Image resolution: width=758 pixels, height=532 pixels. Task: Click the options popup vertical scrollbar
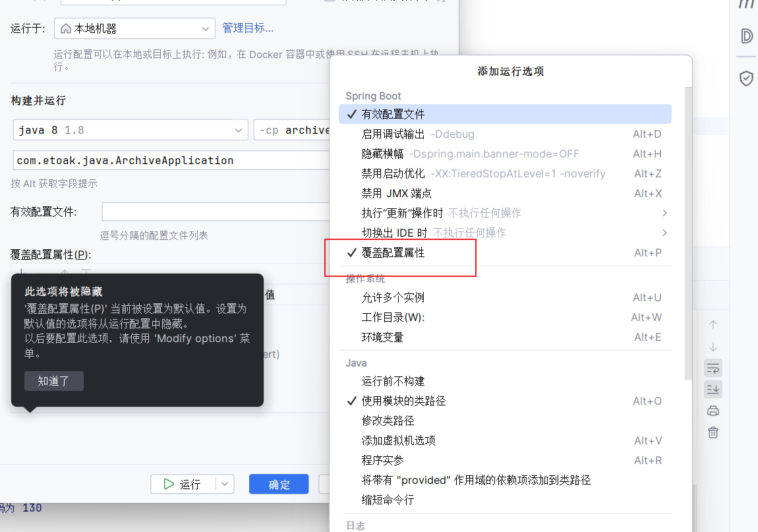pyautogui.click(x=688, y=233)
